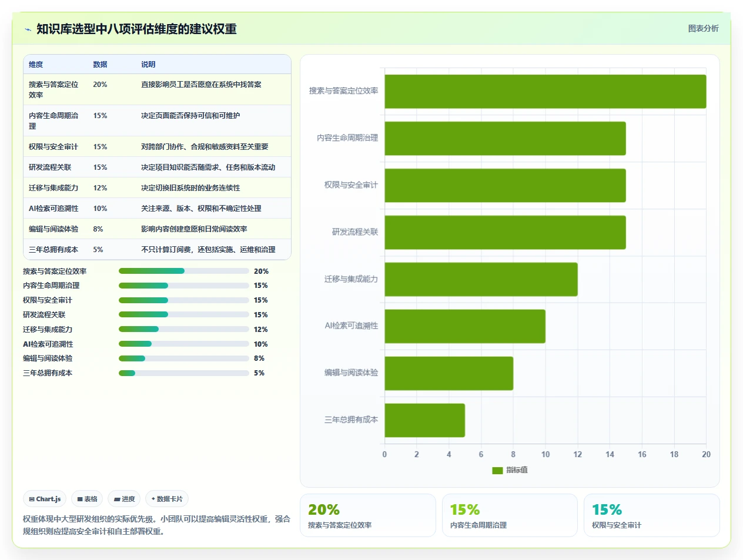Click the 20% value beside the first progress bar

pyautogui.click(x=261, y=271)
